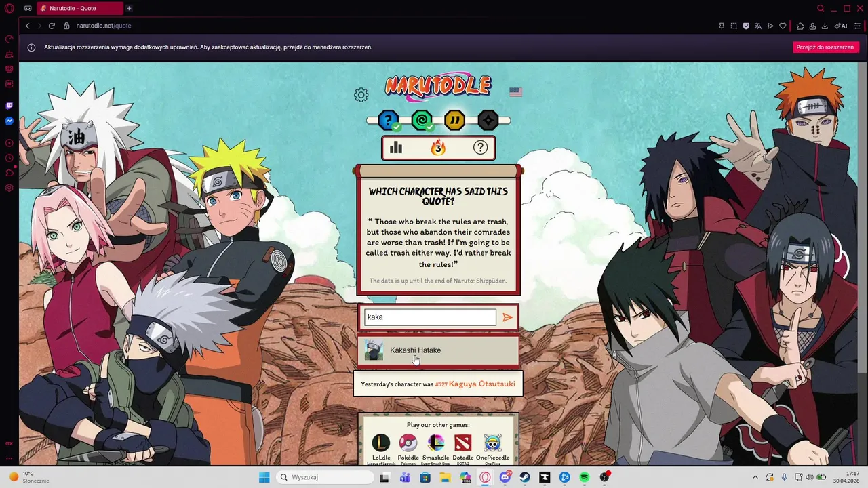Open sidebar settings gear icon

coord(9,188)
